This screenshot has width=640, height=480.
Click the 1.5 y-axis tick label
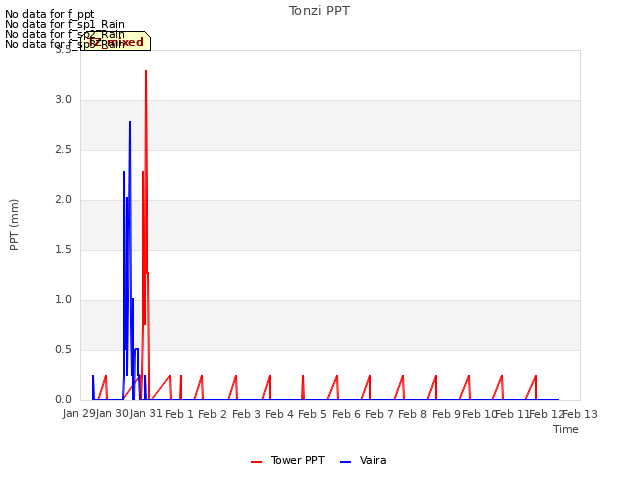pos(63,250)
